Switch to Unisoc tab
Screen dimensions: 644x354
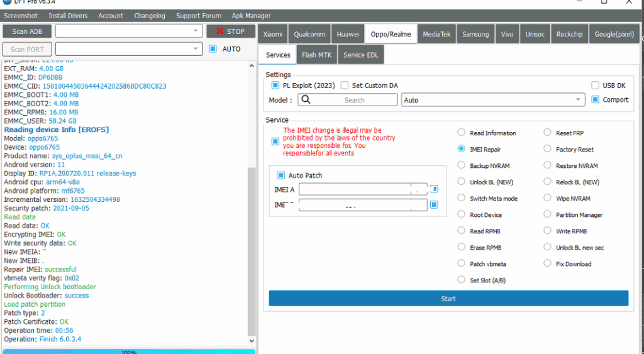(535, 34)
